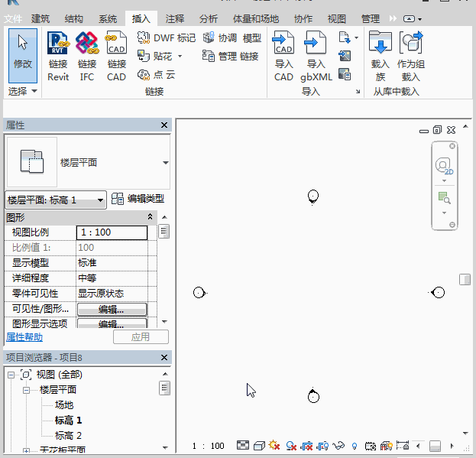Open the 贴花 (Decal) dropdown arrow

pyautogui.click(x=180, y=56)
